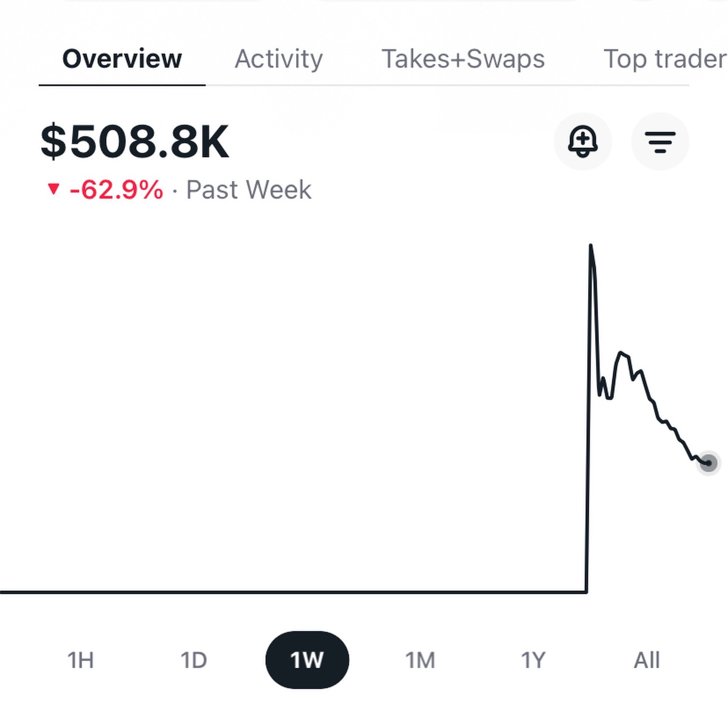Click the $508.8K market value
Viewport: 728px width, 711px height.
(134, 142)
